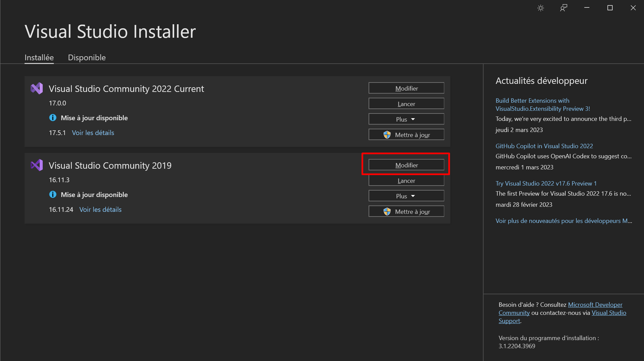Image resolution: width=644 pixels, height=361 pixels.
Task: Click the jeudi 2 mars 2023 date
Action: [519, 130]
